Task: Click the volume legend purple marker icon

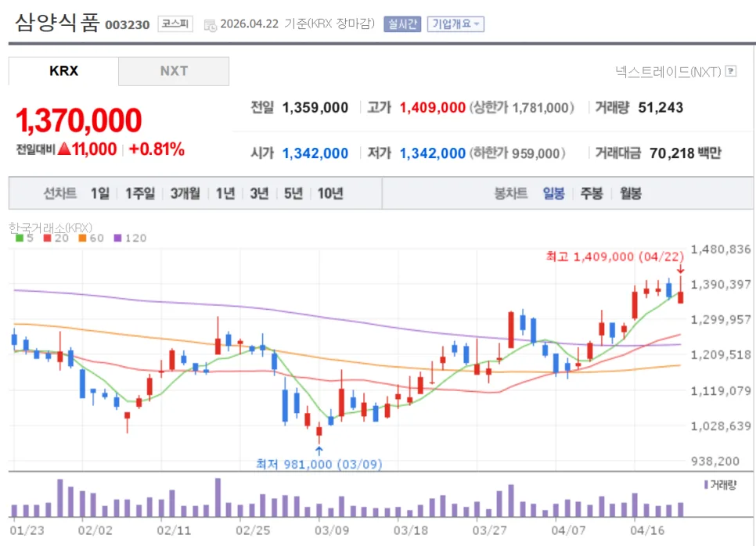Action: [x=707, y=484]
